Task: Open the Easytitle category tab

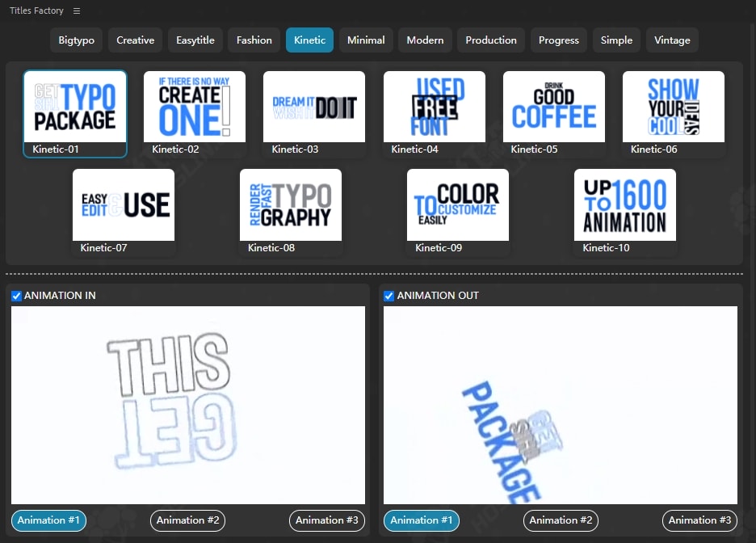Action: coord(195,40)
